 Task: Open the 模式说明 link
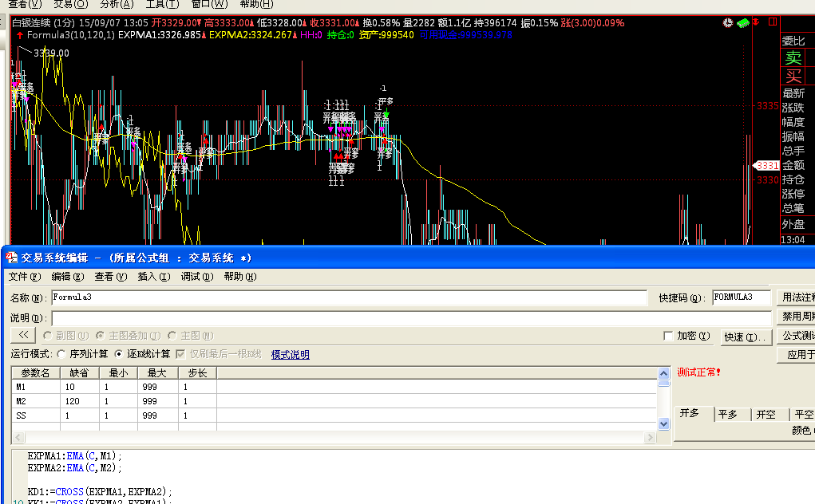tap(290, 355)
